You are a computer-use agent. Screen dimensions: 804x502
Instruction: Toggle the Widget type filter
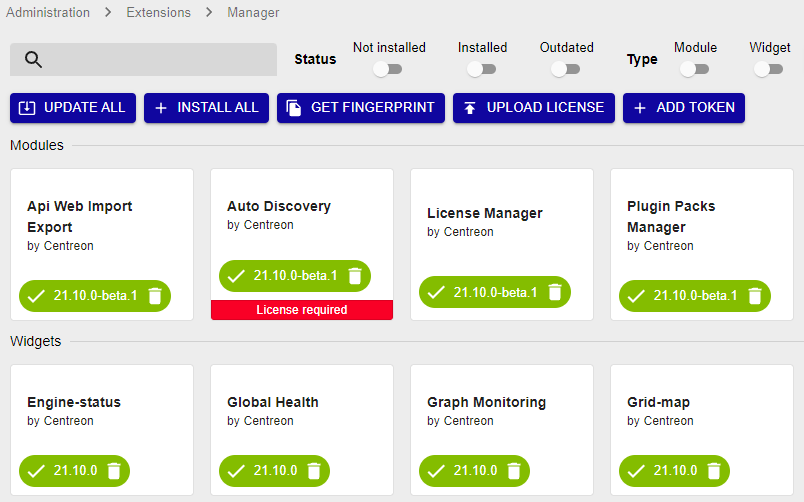coord(768,69)
